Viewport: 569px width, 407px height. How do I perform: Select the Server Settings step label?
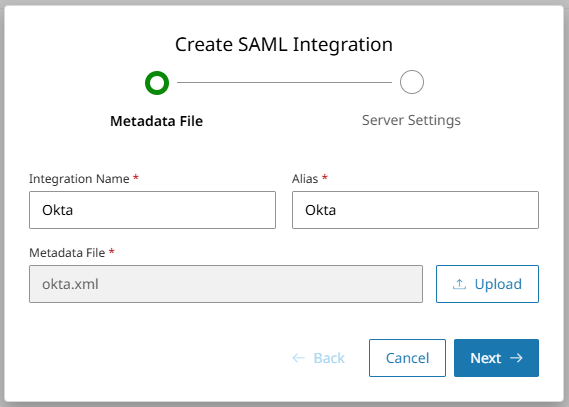(411, 120)
